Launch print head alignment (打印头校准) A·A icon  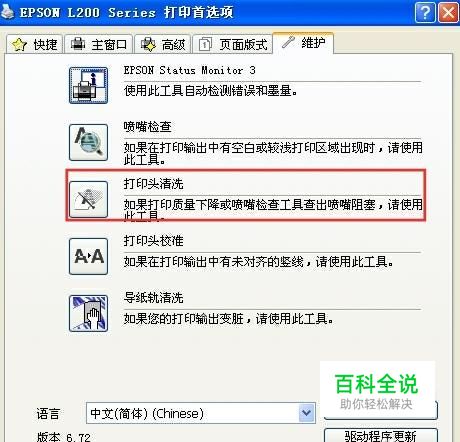pyautogui.click(x=88, y=256)
